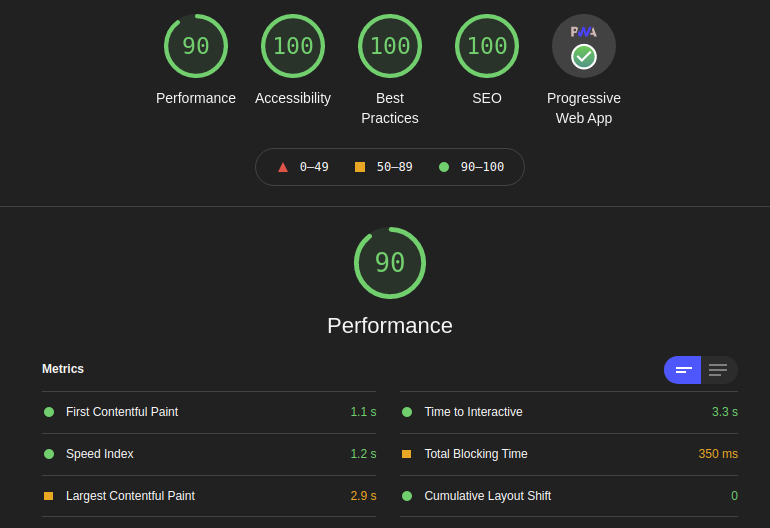Image resolution: width=770 pixels, height=528 pixels.
Task: Click the Best Practices score gauge
Action: [390, 46]
